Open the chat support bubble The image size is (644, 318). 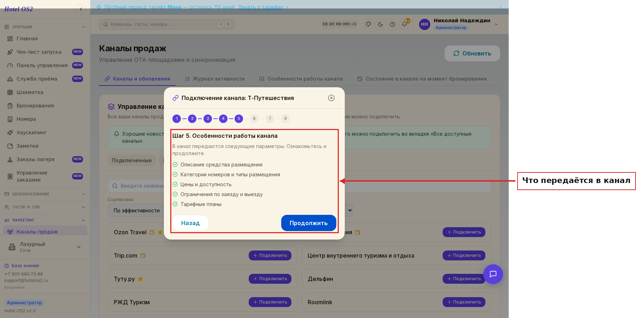493,274
